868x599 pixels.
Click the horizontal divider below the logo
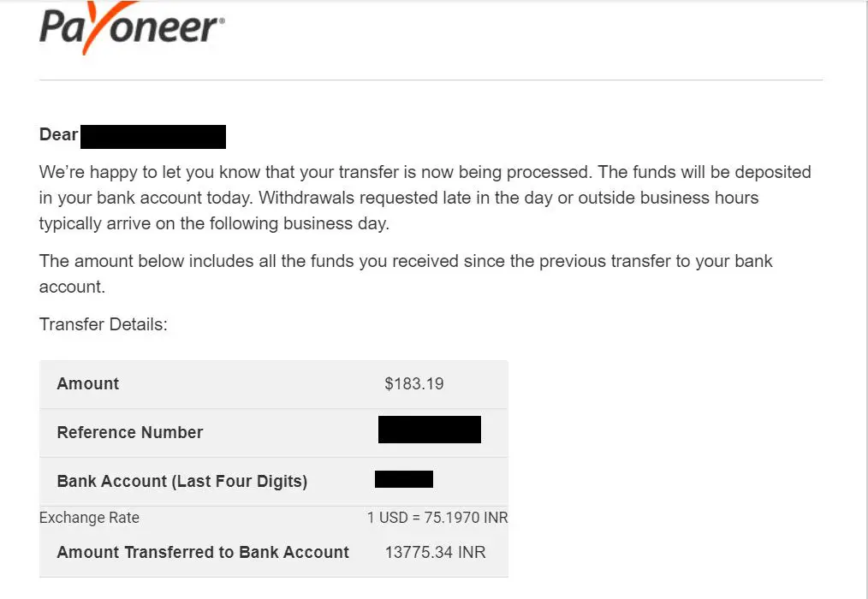431,80
